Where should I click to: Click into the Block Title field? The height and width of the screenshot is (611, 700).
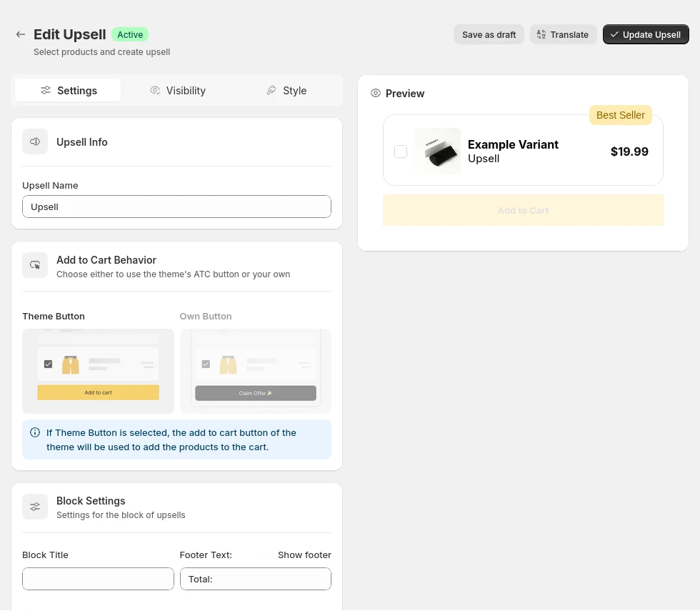click(x=99, y=579)
